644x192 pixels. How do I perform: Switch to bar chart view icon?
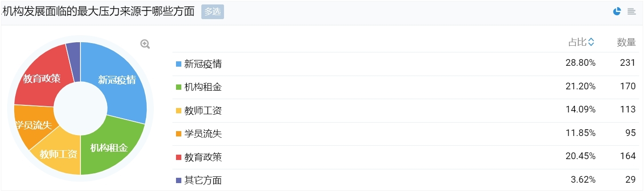pos(631,12)
